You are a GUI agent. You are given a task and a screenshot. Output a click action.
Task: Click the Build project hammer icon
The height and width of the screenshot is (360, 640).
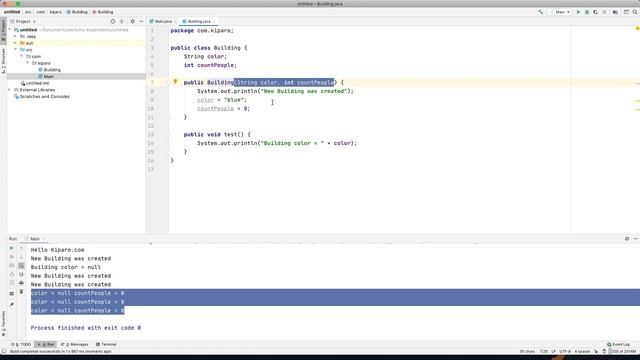tap(540, 12)
